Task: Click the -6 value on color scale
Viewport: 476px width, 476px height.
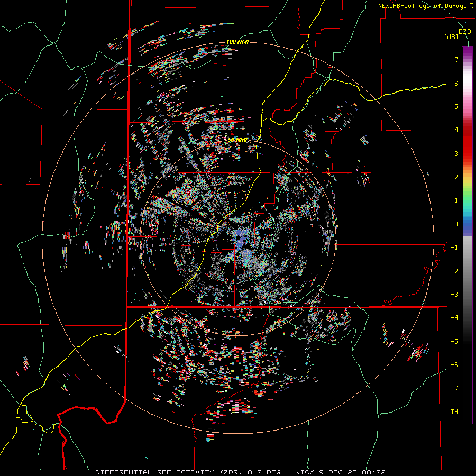Action: (454, 365)
